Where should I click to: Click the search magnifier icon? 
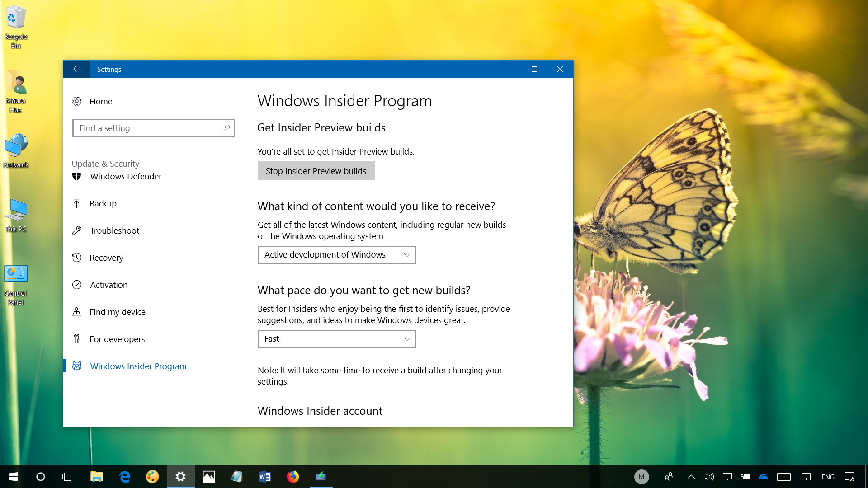coord(226,128)
